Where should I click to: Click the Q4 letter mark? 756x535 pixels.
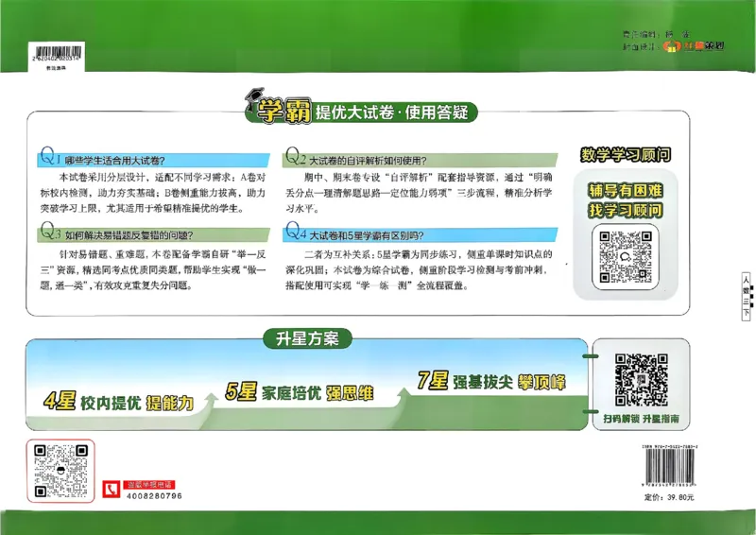[295, 231]
